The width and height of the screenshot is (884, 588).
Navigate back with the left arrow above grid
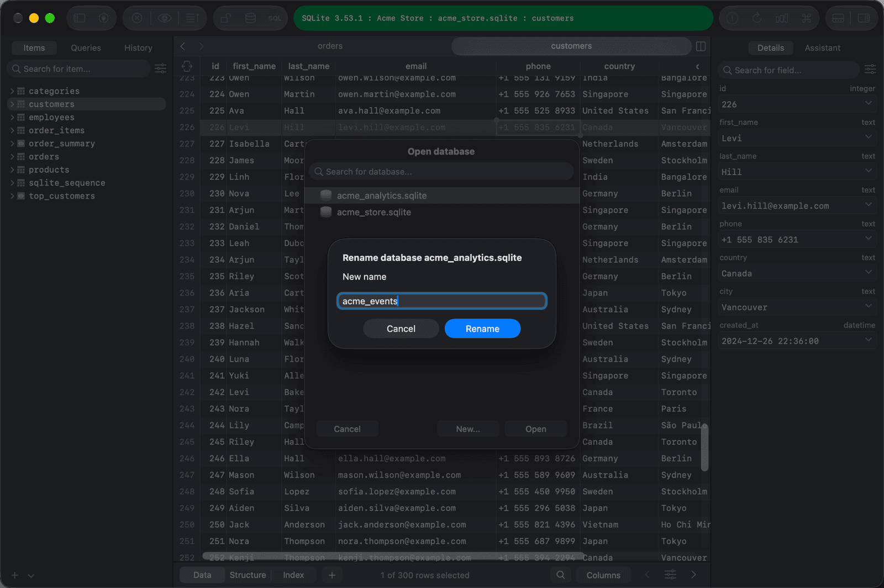pyautogui.click(x=183, y=46)
